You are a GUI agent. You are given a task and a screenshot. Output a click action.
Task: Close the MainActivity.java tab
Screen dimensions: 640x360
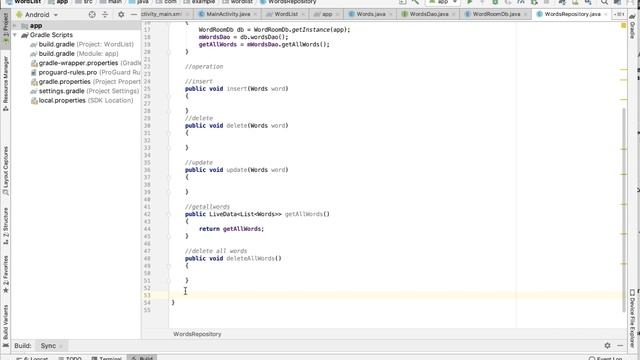click(x=255, y=14)
